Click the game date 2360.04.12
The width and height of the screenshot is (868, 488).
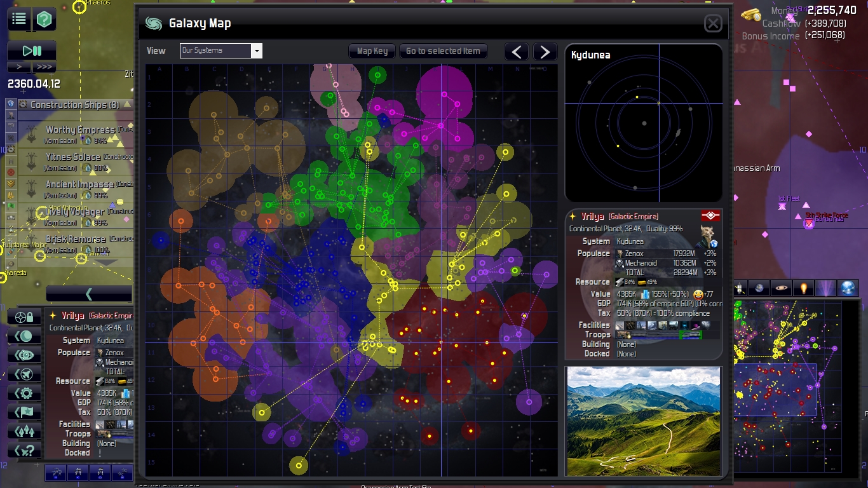click(34, 84)
